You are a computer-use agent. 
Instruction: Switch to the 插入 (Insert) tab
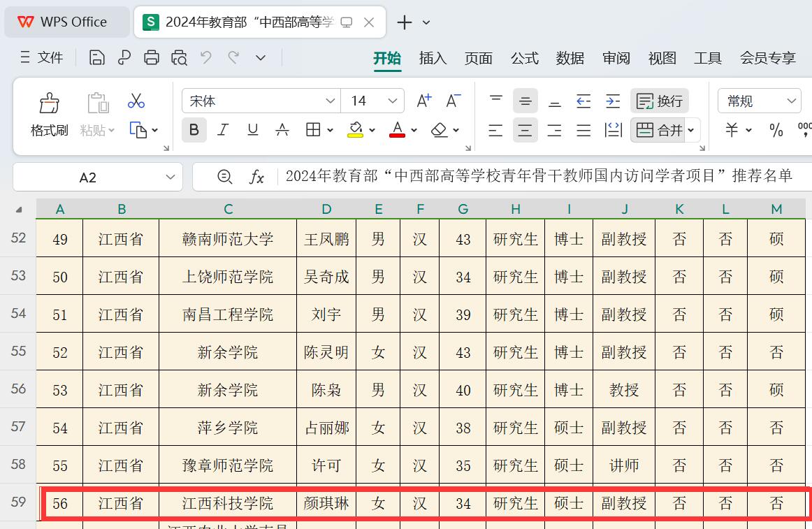pyautogui.click(x=433, y=58)
